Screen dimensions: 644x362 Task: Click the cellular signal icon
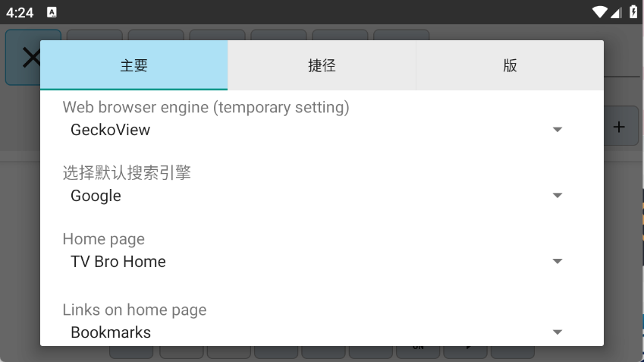[617, 12]
